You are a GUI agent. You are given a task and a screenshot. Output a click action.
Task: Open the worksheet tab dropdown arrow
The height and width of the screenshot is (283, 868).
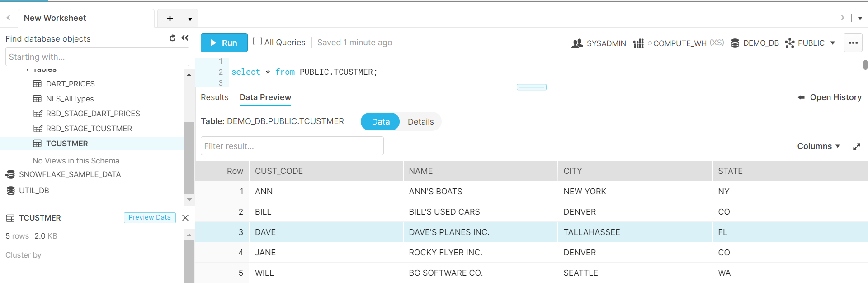click(x=190, y=19)
